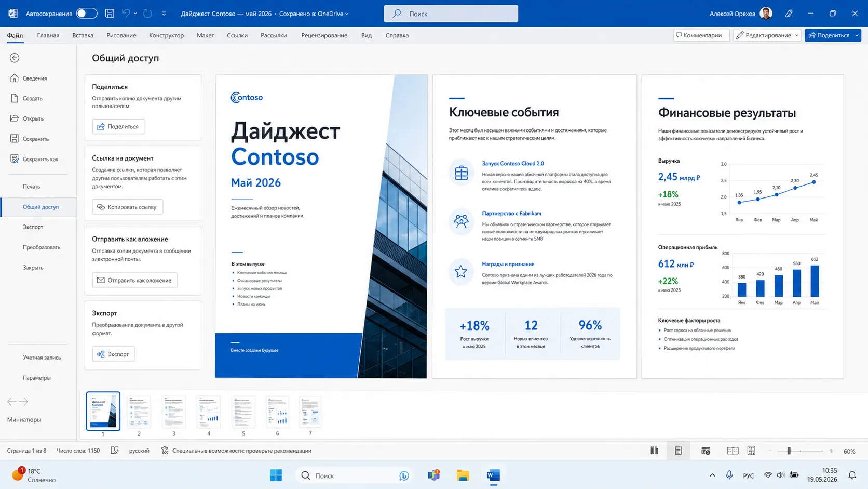Click Преобразовать in the sidebar
This screenshot has width=868, height=489.
pyautogui.click(x=42, y=247)
